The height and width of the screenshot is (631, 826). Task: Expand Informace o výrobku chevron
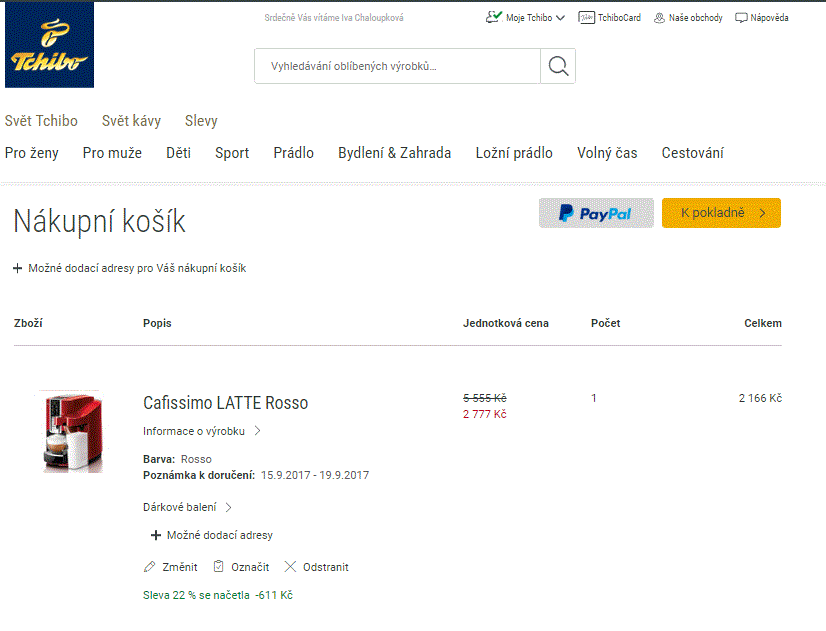[257, 431]
